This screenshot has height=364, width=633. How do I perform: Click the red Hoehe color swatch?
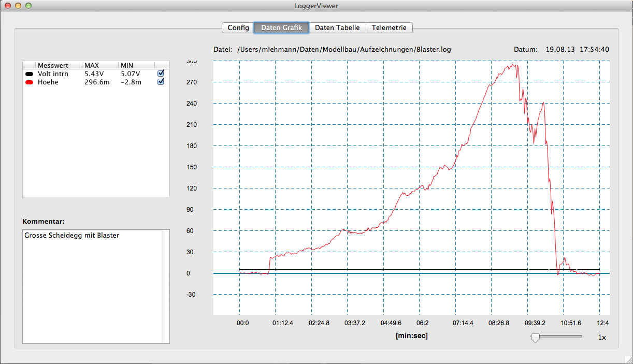point(29,82)
